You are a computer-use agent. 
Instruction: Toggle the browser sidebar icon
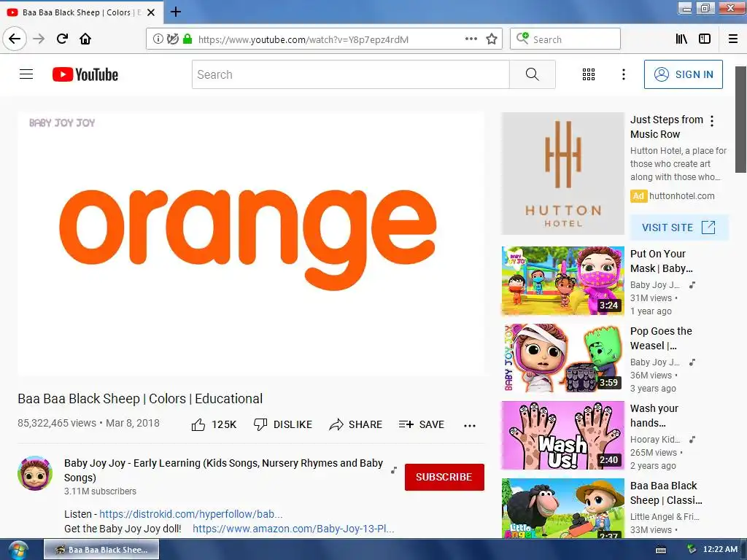pos(705,39)
